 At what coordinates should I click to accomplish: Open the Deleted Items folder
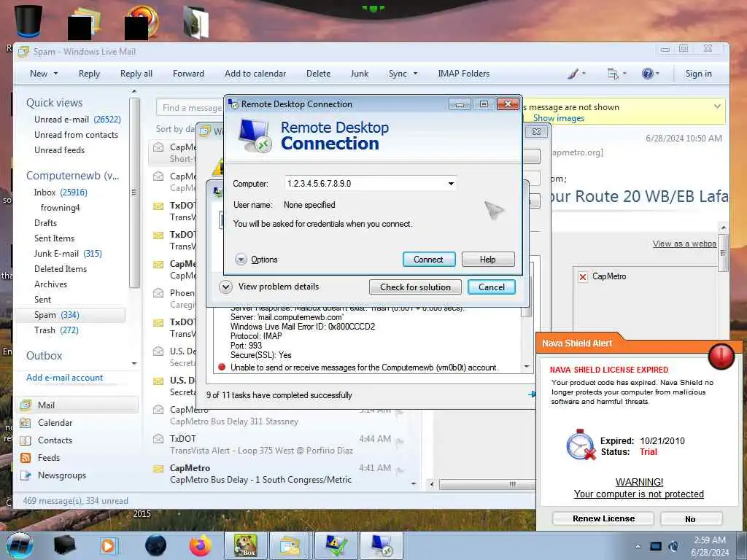[x=61, y=268]
